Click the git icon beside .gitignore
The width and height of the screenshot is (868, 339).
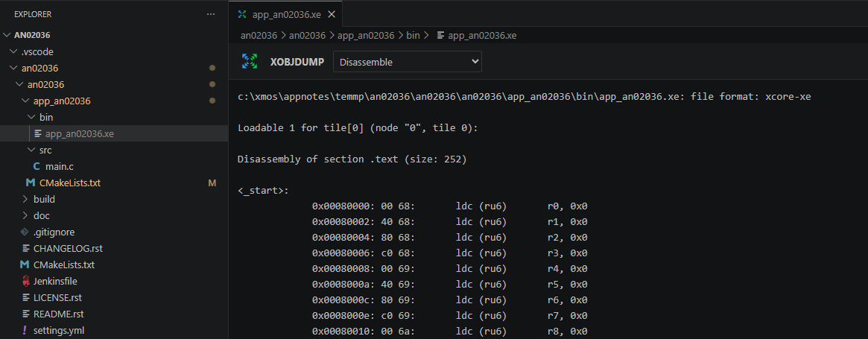(x=25, y=232)
